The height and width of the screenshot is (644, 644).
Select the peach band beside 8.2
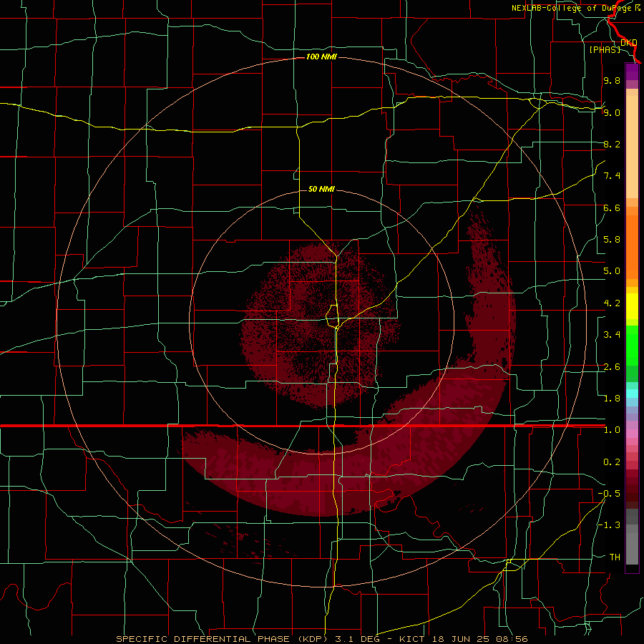pyautogui.click(x=632, y=148)
